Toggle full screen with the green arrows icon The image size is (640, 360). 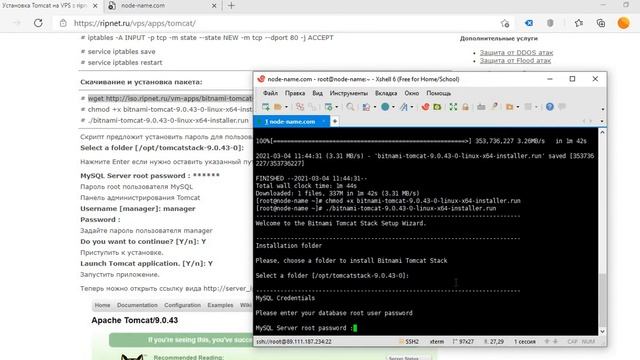pyautogui.click(x=453, y=107)
